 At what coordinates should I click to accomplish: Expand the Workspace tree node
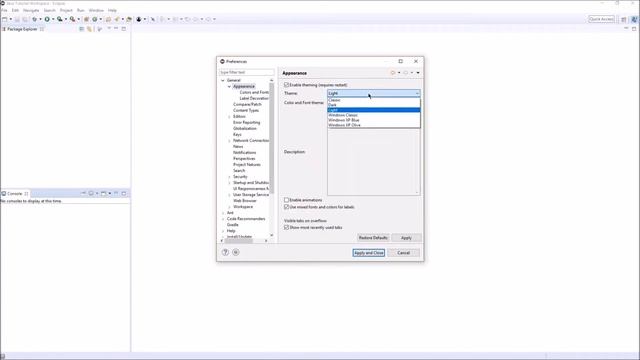coord(229,207)
